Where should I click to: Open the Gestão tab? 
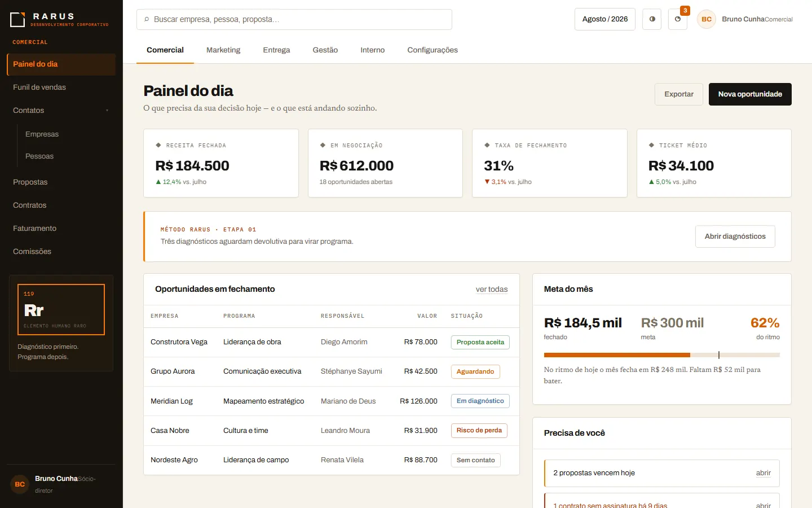325,50
